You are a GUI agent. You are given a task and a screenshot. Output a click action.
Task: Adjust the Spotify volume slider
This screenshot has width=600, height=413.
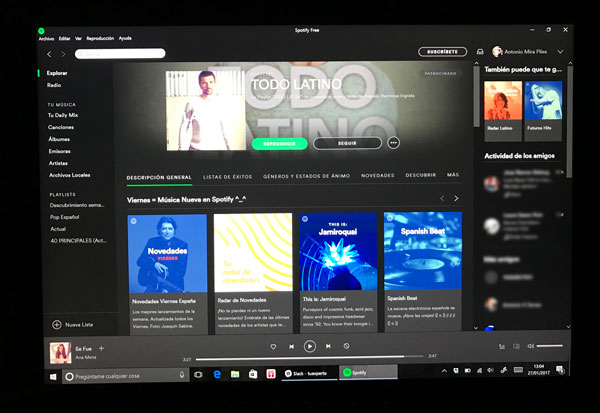click(x=549, y=346)
